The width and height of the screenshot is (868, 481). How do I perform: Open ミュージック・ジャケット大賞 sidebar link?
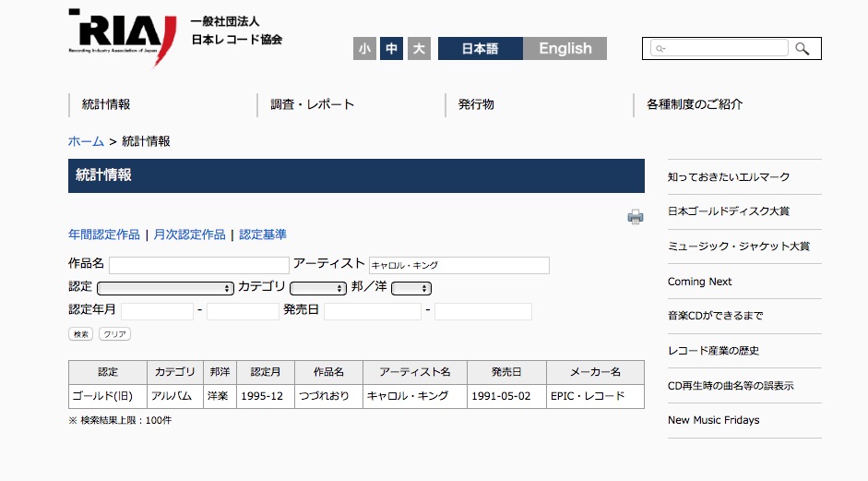point(739,247)
